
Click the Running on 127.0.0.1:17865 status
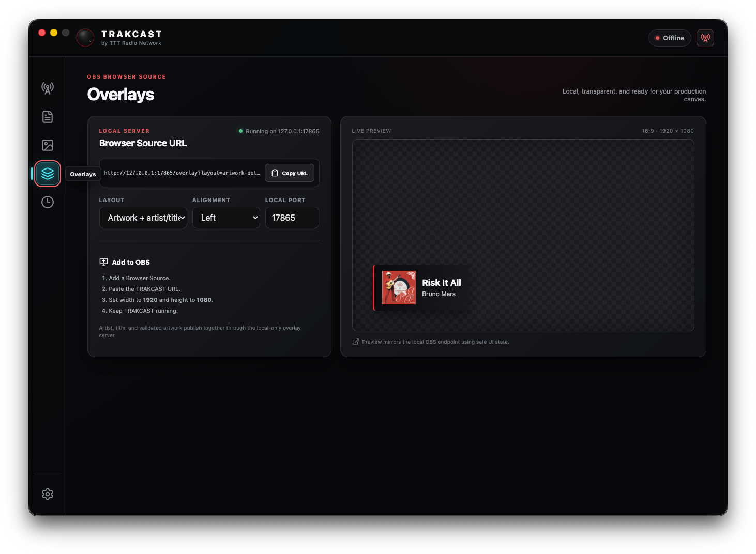(279, 131)
